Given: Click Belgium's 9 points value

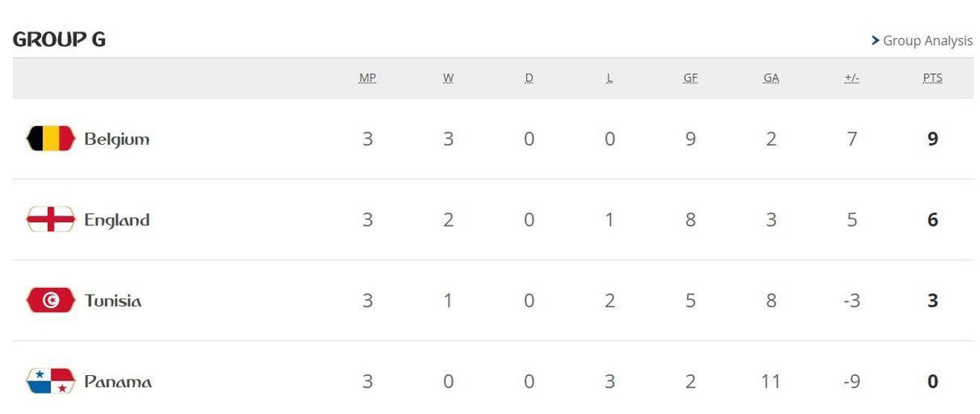Looking at the screenshot, I should coord(932,139).
